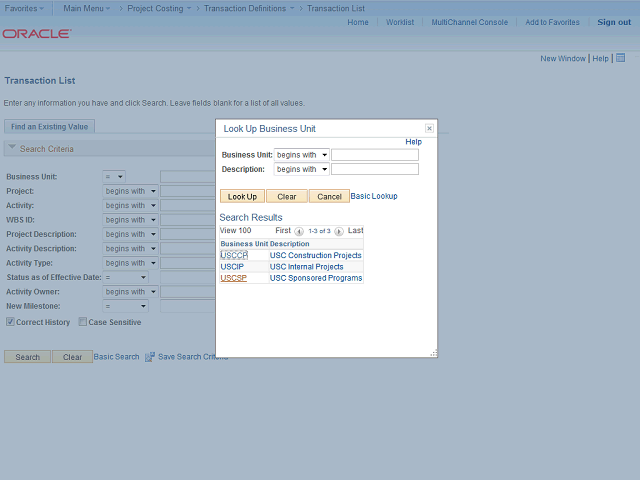Screen dimensions: 640x480
Task: Focus Business Unit input in lookup dialog
Action: click(x=375, y=155)
